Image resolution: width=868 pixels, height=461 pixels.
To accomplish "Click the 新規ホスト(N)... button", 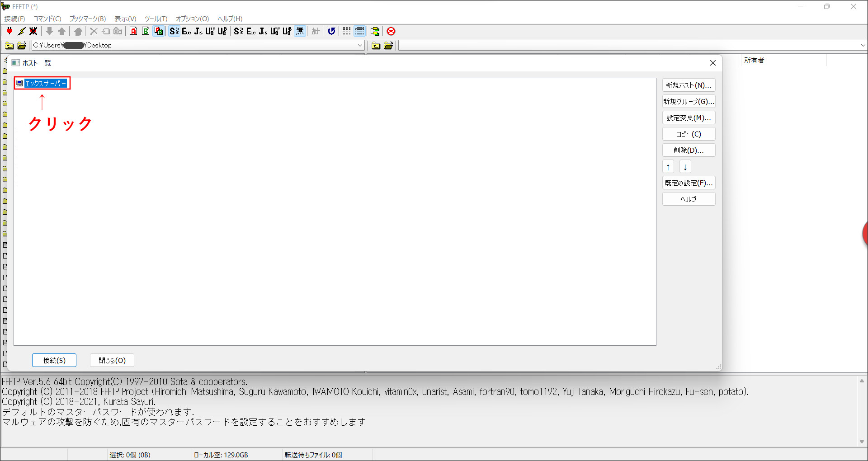I will click(x=689, y=85).
